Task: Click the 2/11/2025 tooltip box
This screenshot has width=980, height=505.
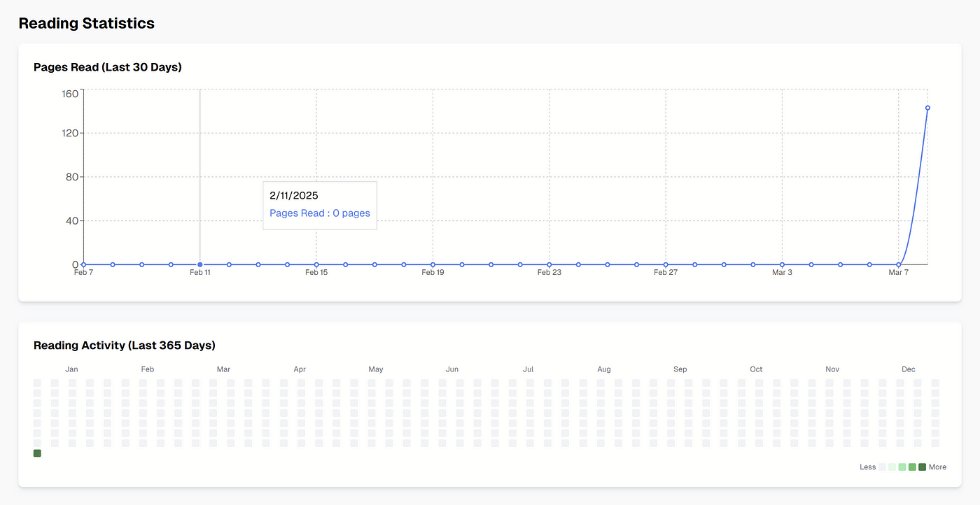Action: point(320,205)
